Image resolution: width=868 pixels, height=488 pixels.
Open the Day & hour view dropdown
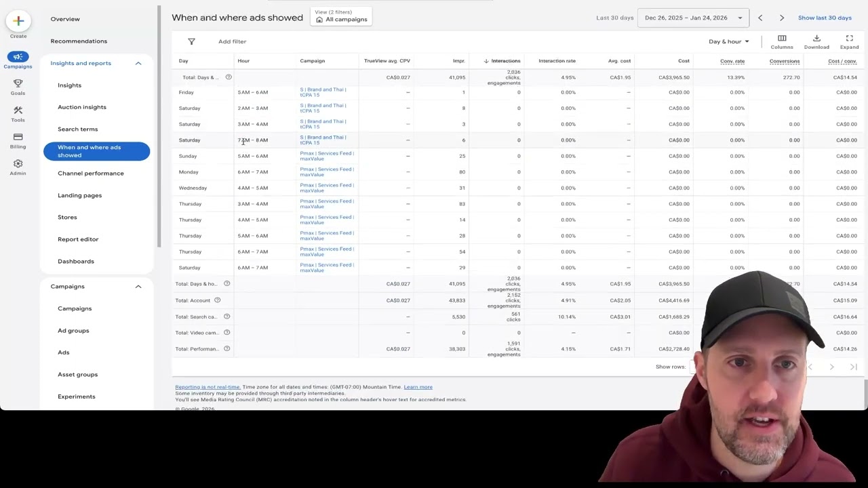729,42
